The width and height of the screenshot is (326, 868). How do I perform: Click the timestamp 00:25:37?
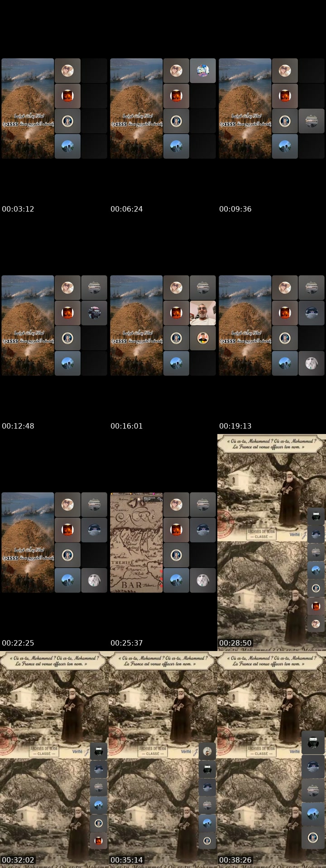click(127, 643)
